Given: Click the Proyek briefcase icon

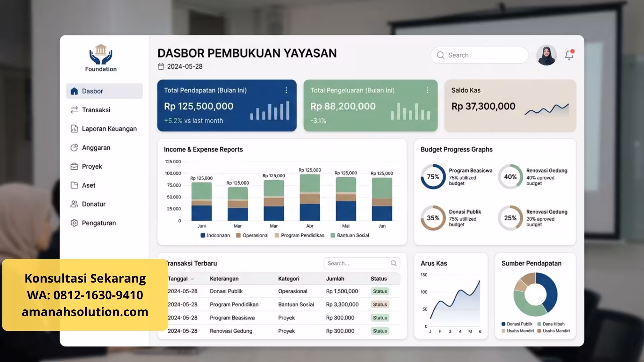Looking at the screenshot, I should point(74,167).
